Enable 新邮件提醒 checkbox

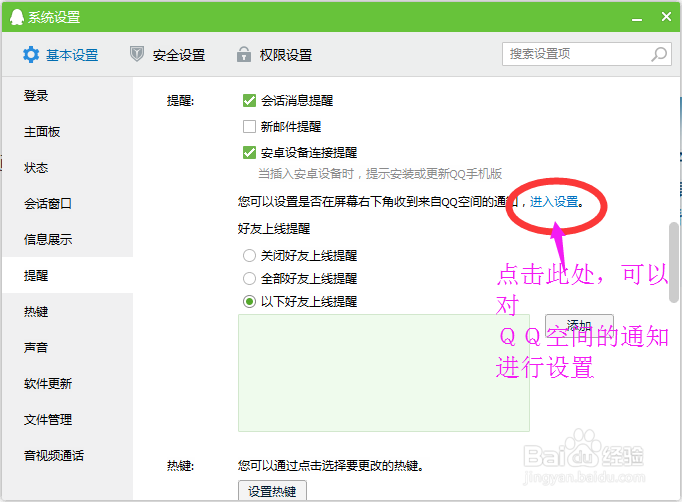coord(249,127)
